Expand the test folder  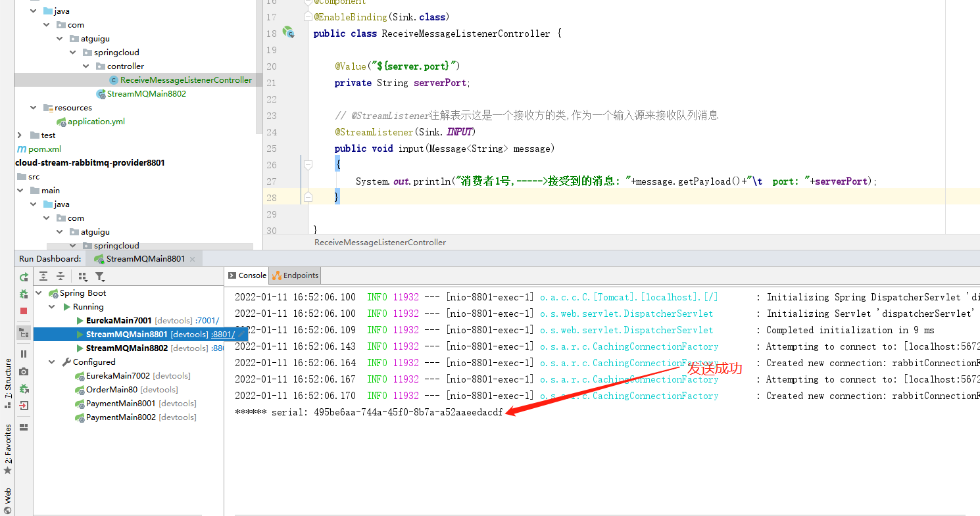(x=20, y=135)
